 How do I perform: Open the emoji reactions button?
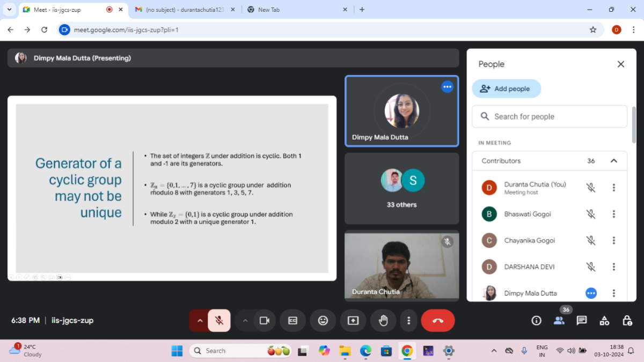click(323, 320)
